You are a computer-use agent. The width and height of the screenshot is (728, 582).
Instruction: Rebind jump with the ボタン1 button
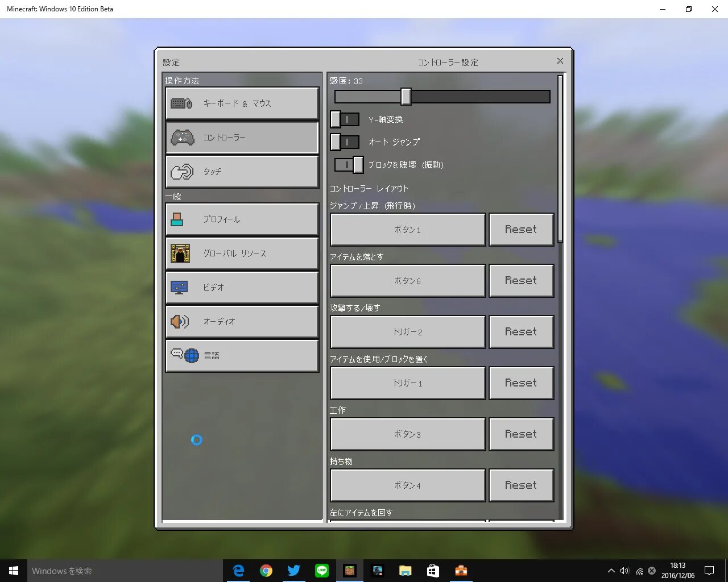[408, 230]
